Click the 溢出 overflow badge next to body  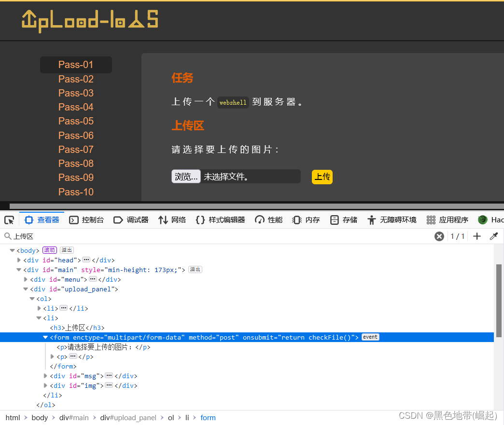coord(67,250)
